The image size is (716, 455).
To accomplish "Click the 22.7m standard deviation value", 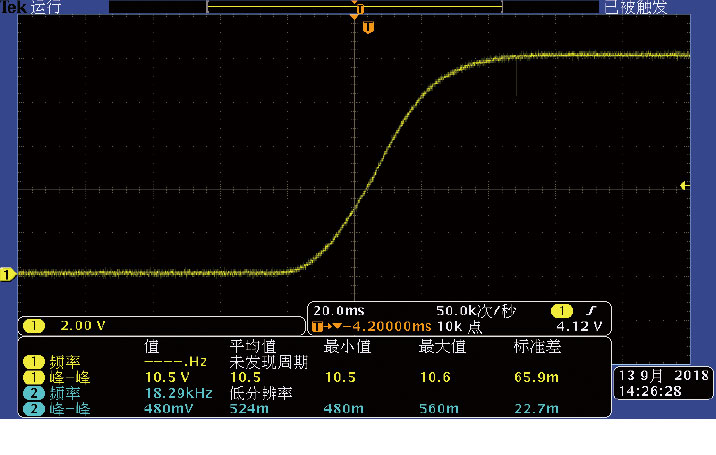I will pos(537,408).
